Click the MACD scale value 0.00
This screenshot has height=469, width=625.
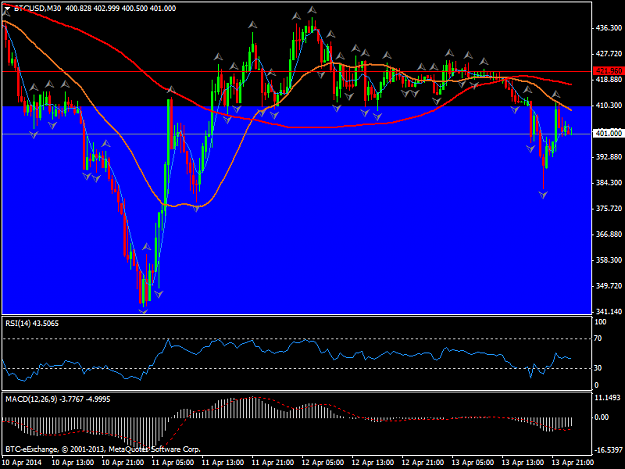(x=601, y=417)
